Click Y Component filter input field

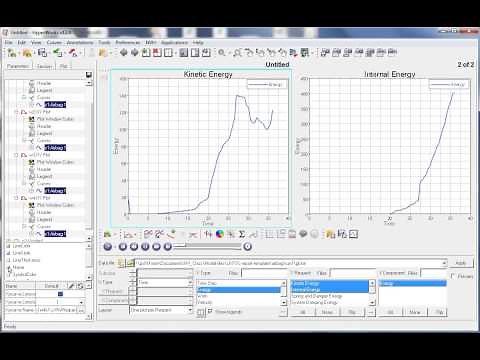point(434,273)
